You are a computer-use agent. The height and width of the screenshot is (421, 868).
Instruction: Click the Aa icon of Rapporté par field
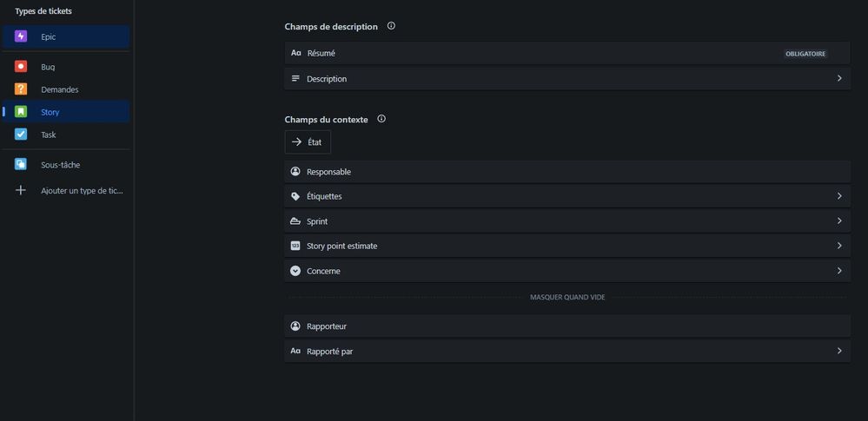click(x=295, y=351)
